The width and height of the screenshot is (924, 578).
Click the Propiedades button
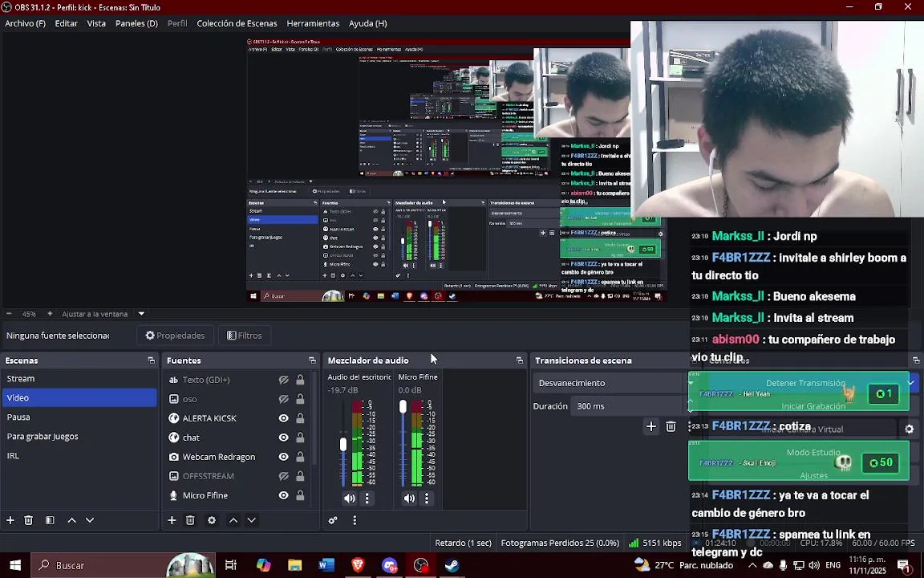(x=175, y=336)
